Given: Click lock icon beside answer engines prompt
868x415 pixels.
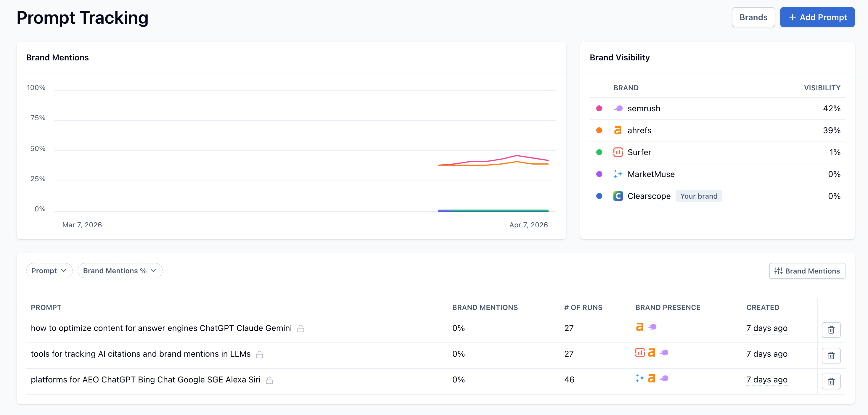Looking at the screenshot, I should [x=300, y=329].
